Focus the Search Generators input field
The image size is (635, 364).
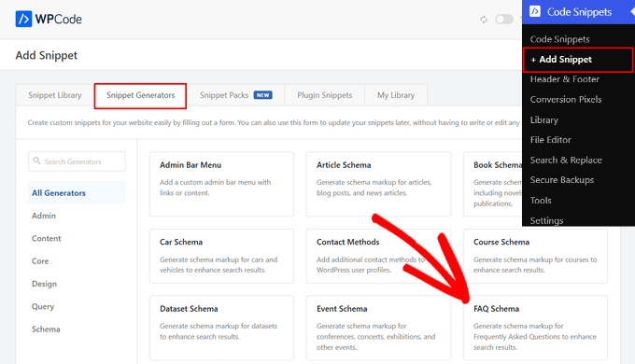77,161
